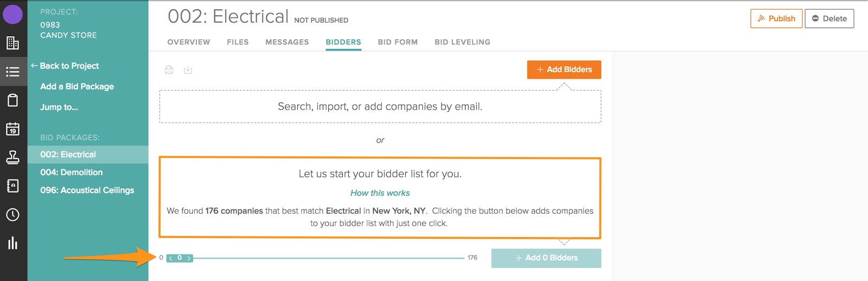This screenshot has width=868, height=281.
Task: Open the calendar icon in sidebar
Action: [12, 129]
